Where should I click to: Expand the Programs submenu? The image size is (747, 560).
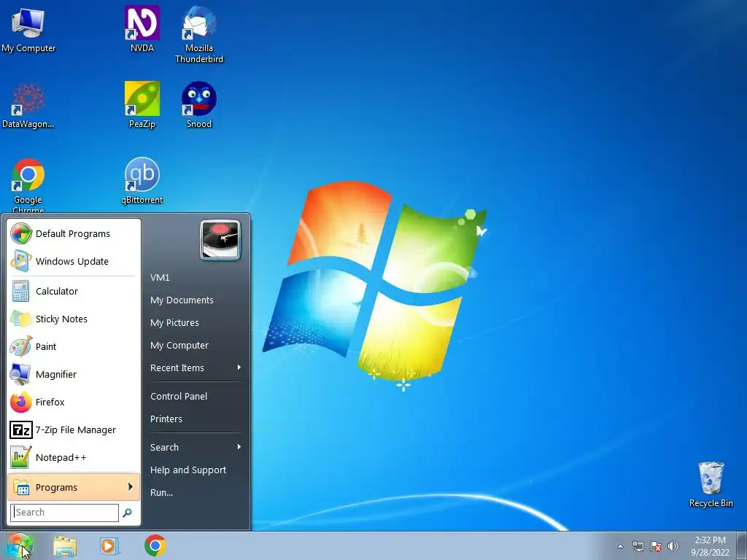pyautogui.click(x=74, y=487)
